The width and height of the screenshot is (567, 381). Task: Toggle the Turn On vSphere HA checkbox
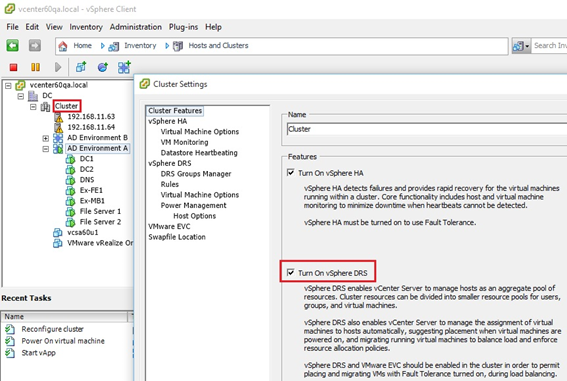click(290, 172)
